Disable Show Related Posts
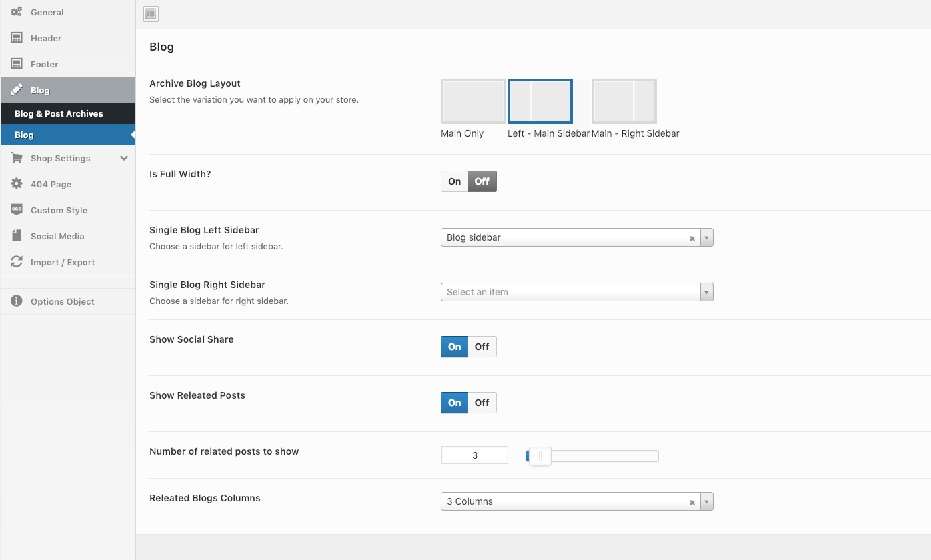 tap(482, 403)
